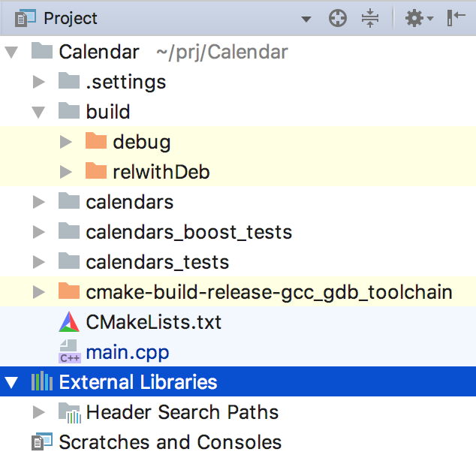Click the CMakeLists.txt triangle icon
Screen dimensions: 476x464
click(x=69, y=322)
